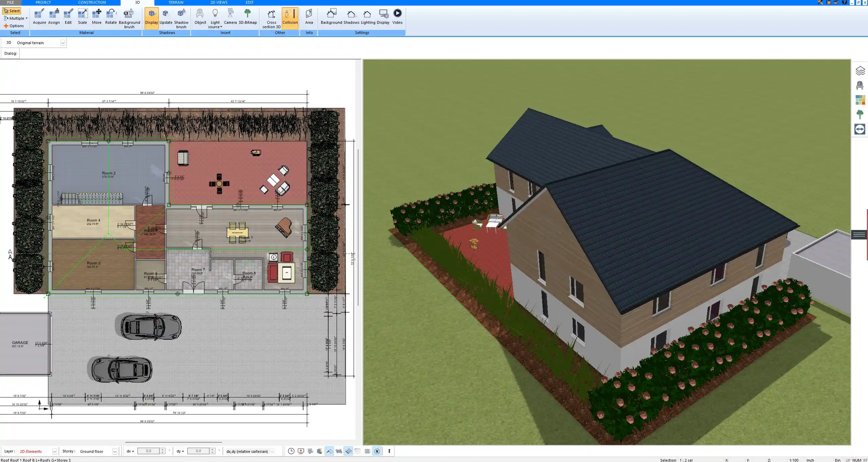Open the FILE menu
The image size is (868, 462).
click(x=11, y=2)
